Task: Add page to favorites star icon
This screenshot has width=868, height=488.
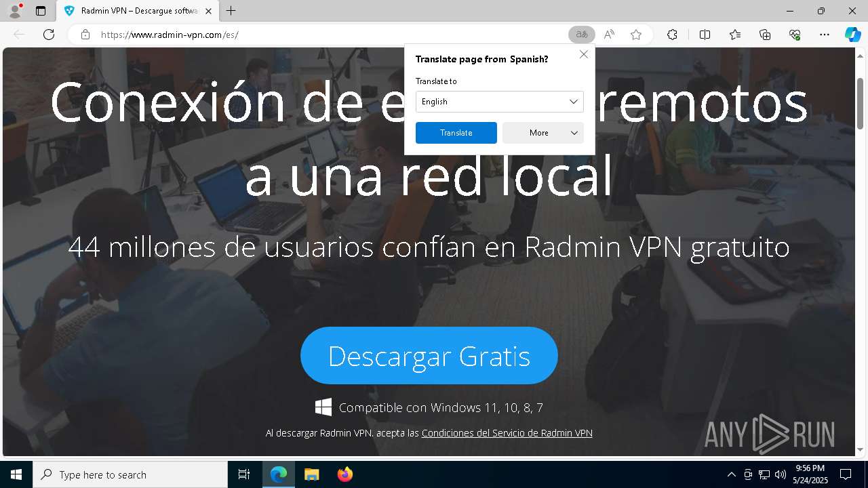Action: click(x=636, y=35)
